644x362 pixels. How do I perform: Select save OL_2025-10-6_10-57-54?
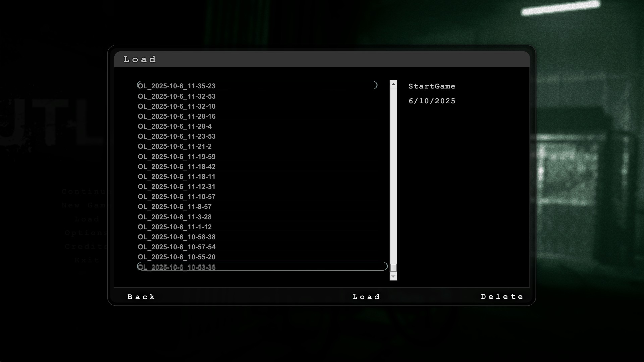click(x=176, y=247)
